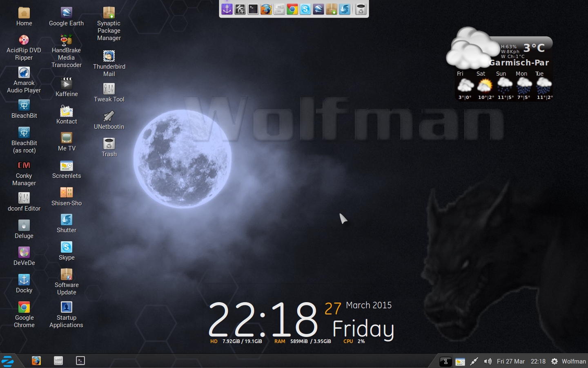Open the Wolfman user menu
The height and width of the screenshot is (368, 588).
coord(568,361)
